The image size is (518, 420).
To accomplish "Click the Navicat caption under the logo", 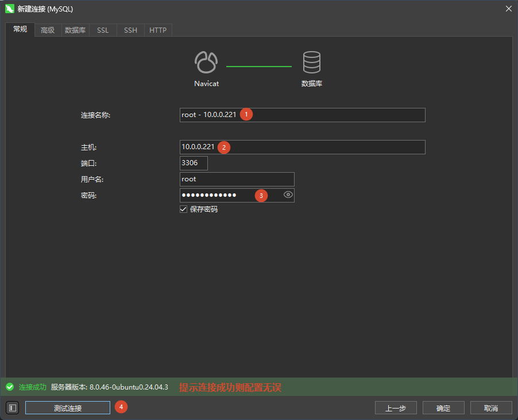I will (x=207, y=84).
